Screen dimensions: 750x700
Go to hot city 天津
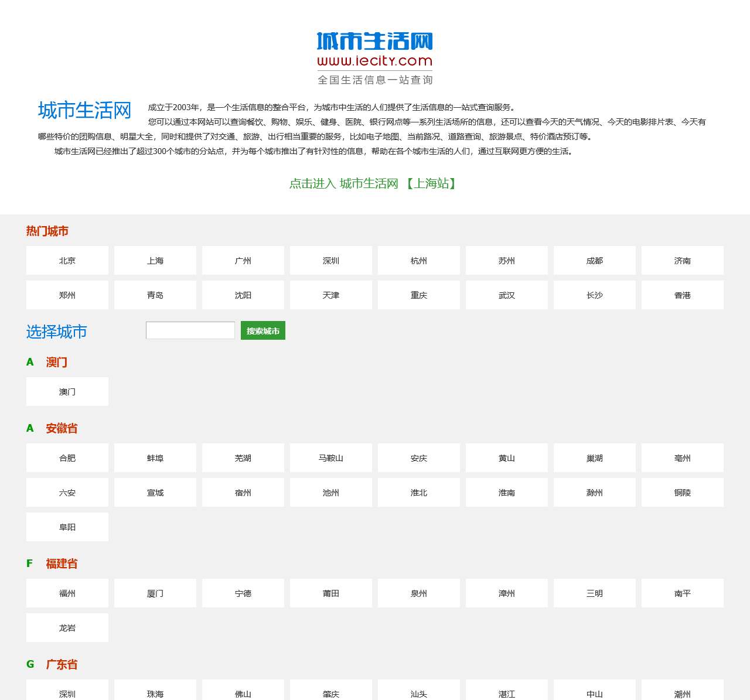(331, 295)
